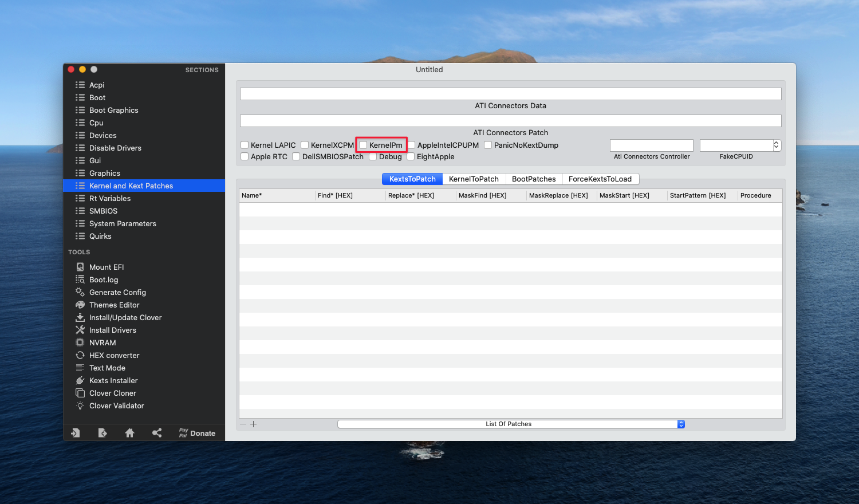Enable the PanicNoKextDump checkbox
The image size is (859, 504).
(488, 145)
